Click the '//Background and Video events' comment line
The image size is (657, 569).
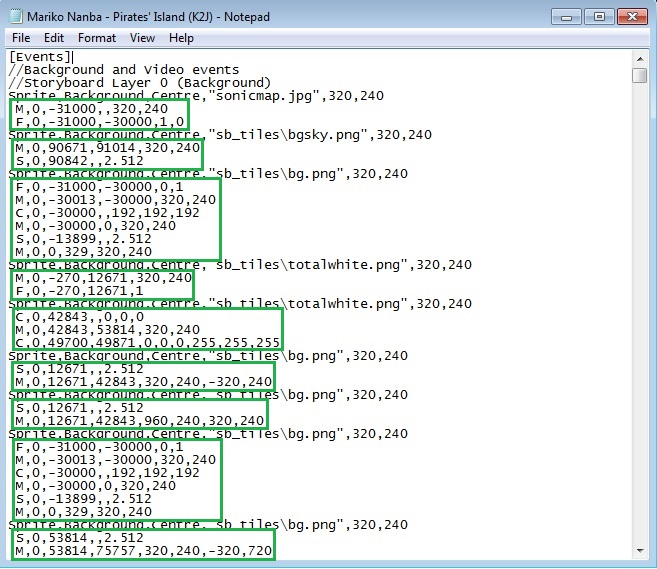(124, 70)
